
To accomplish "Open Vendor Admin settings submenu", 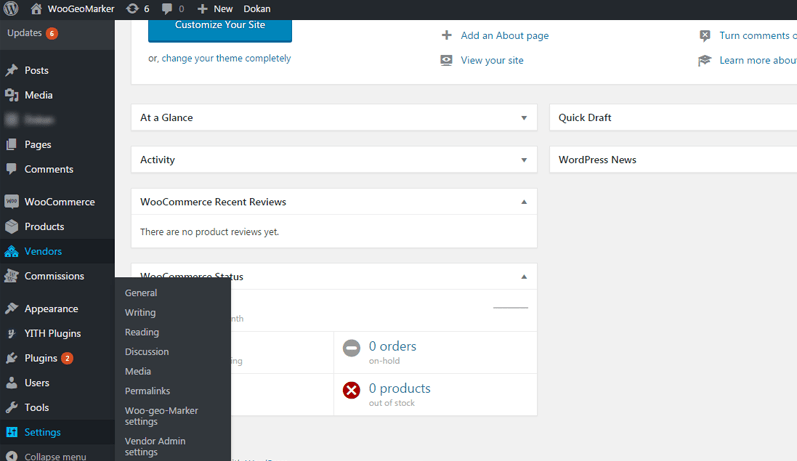I will (x=155, y=446).
